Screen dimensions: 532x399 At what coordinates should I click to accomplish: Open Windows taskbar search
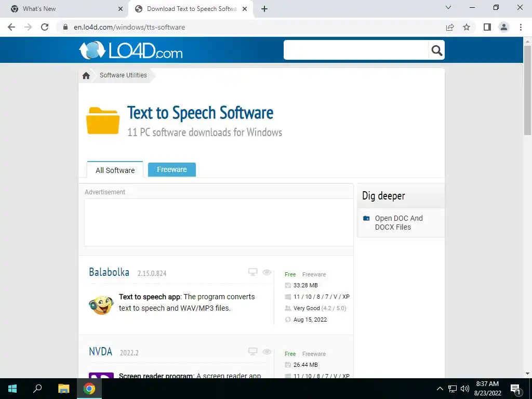click(x=37, y=389)
